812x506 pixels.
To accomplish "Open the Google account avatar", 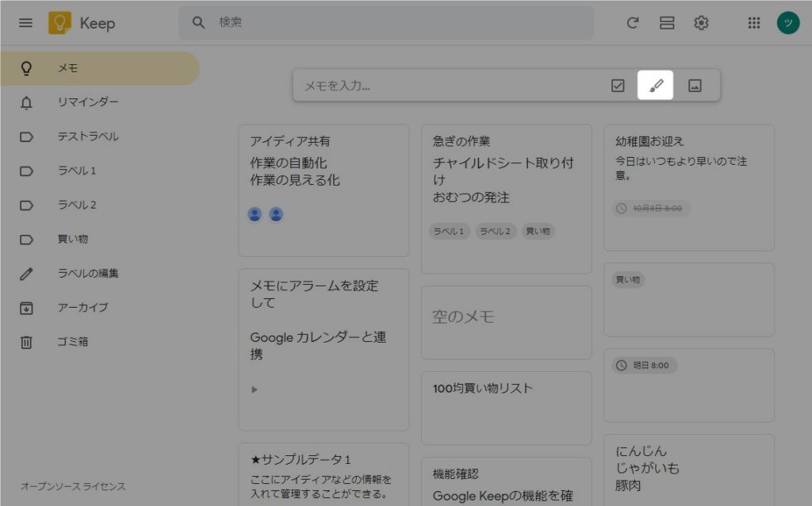I will click(x=787, y=23).
